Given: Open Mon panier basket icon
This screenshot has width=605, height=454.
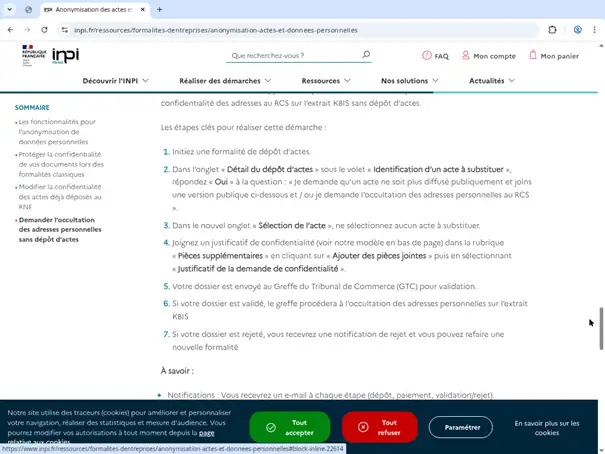Looking at the screenshot, I should (x=532, y=56).
